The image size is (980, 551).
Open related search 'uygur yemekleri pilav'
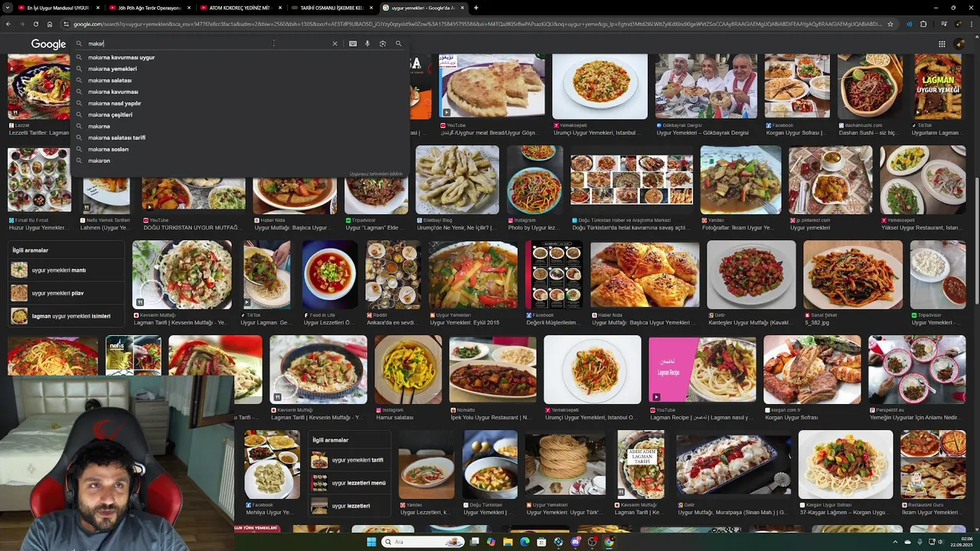67,293
